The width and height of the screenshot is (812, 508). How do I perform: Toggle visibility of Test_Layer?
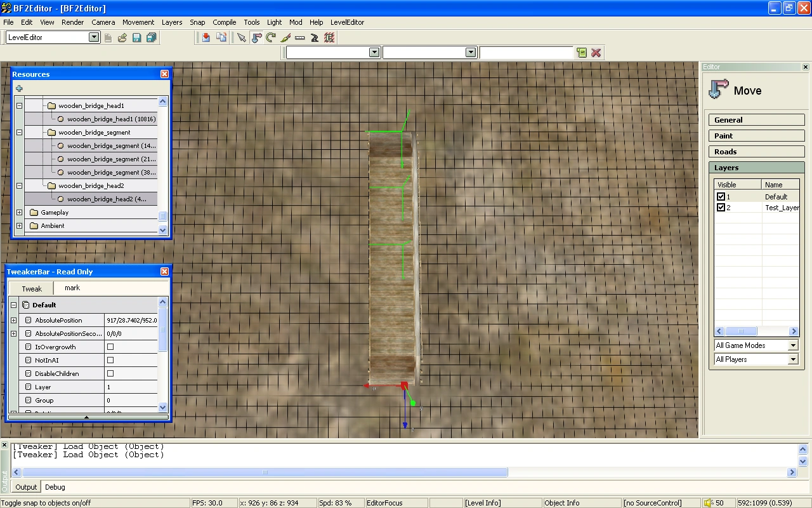pyautogui.click(x=721, y=208)
